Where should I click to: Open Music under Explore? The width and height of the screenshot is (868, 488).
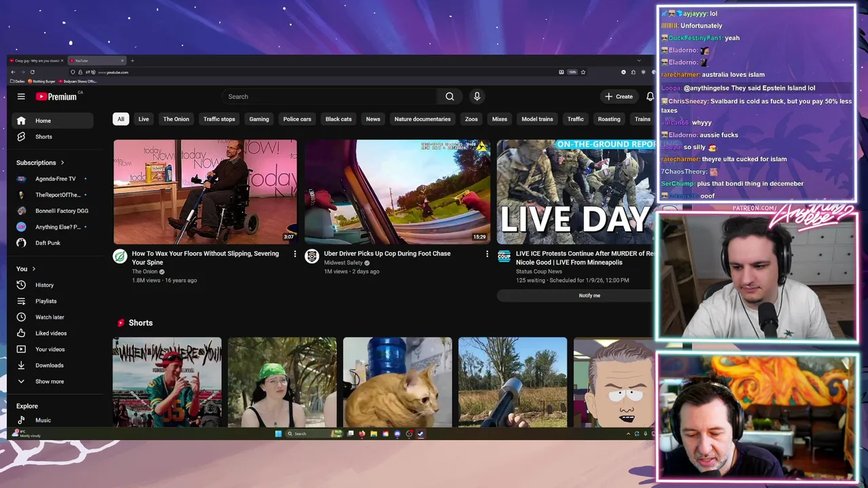click(x=53, y=420)
